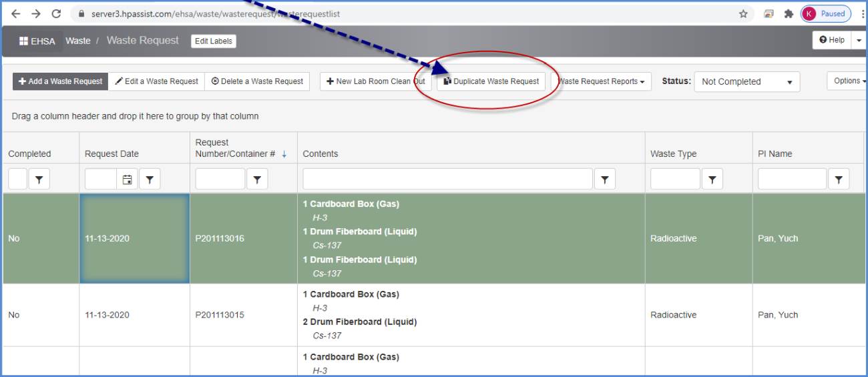
Task: Type in the Contents filter text field
Action: (x=447, y=179)
